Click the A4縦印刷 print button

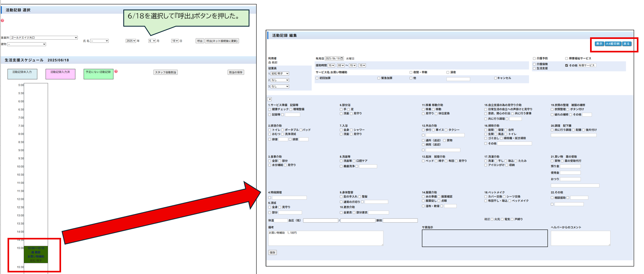613,44
